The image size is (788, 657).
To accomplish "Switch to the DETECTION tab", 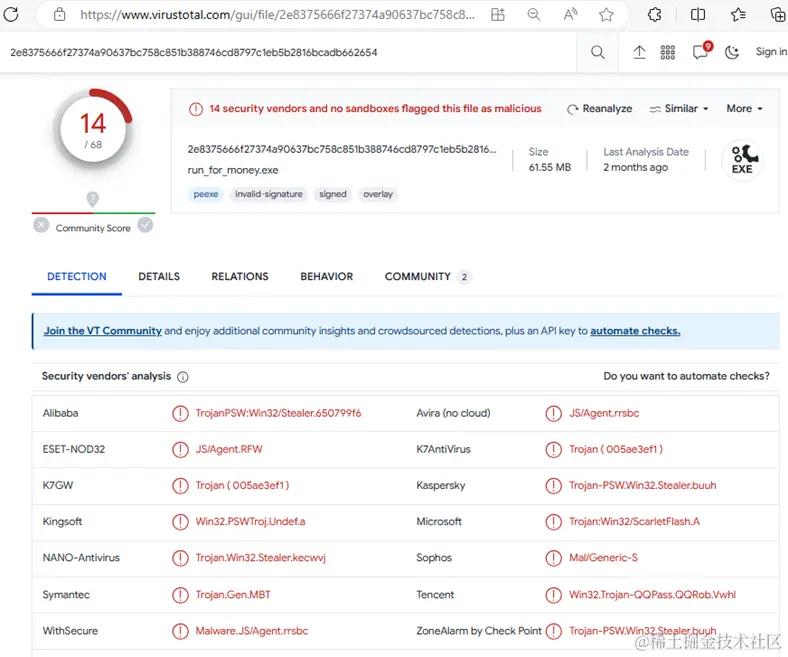I will (x=77, y=276).
